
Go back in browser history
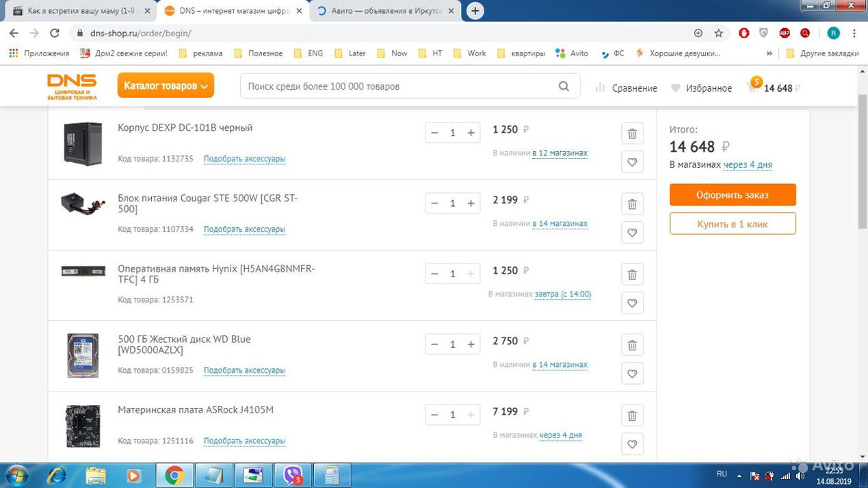(14, 33)
